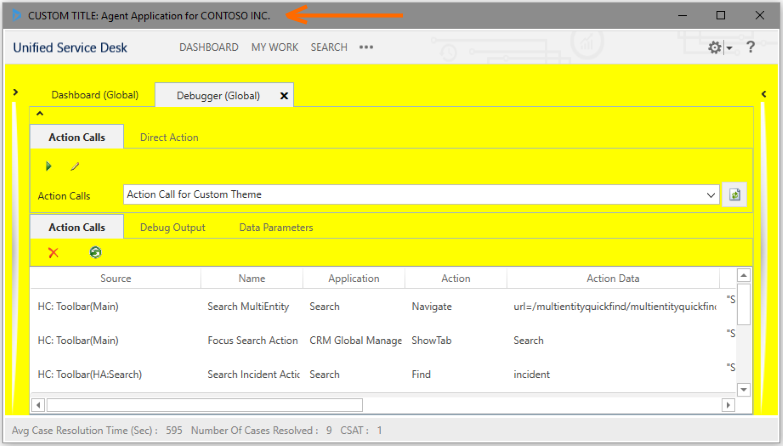Collapse the debugger section with the up chevron
Image resolution: width=783 pixels, height=446 pixels.
tap(40, 113)
